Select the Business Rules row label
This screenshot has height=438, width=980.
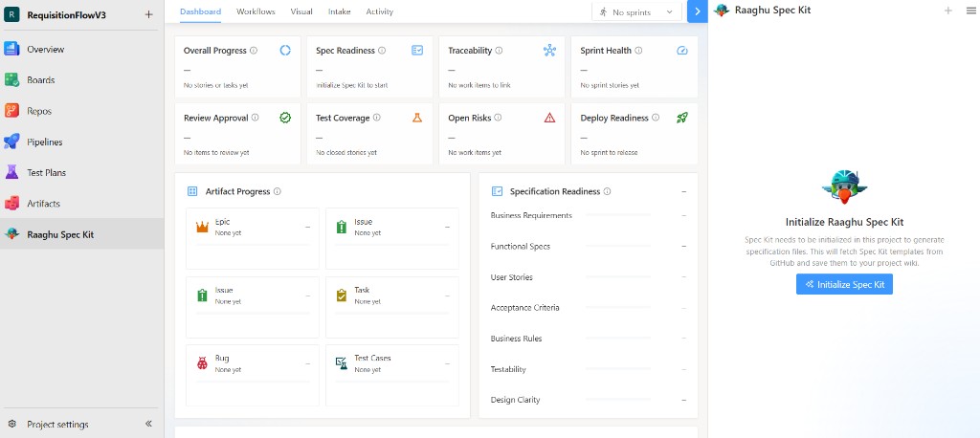coord(516,339)
